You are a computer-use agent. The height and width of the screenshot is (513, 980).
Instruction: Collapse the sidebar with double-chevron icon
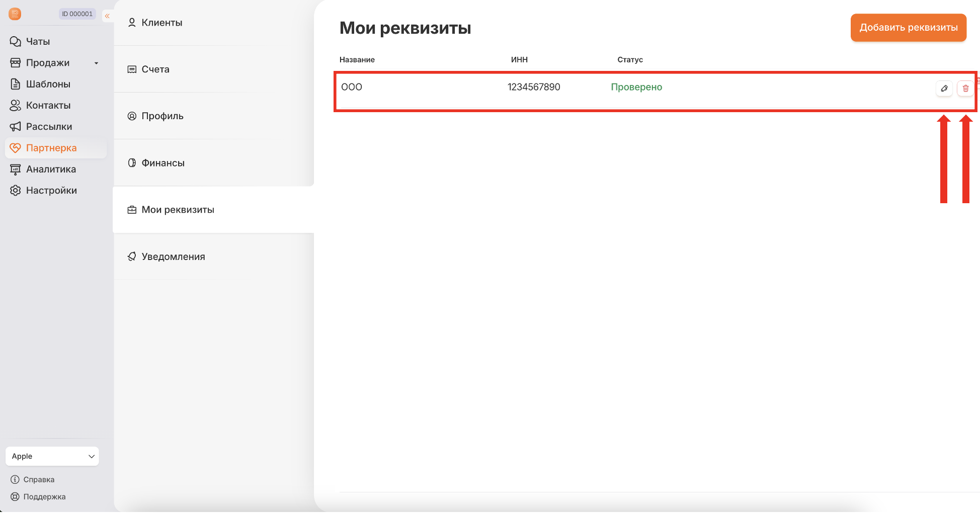pyautogui.click(x=107, y=16)
